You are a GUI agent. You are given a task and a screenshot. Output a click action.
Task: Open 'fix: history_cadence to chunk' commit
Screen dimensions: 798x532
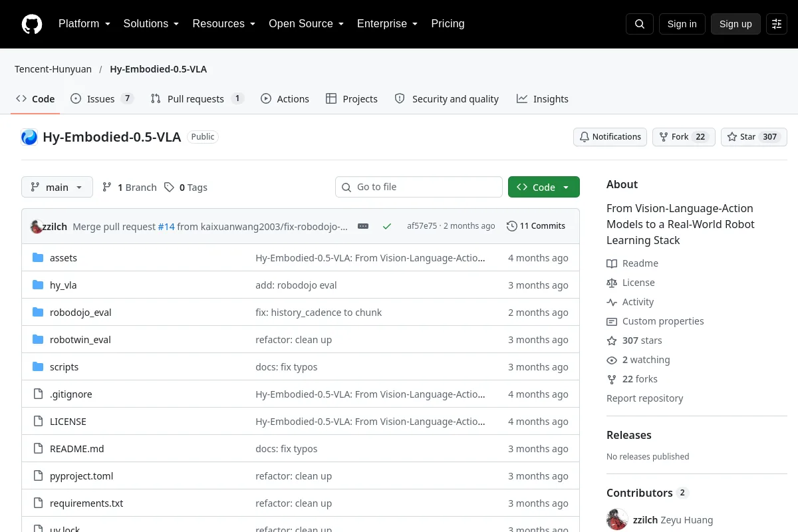click(319, 313)
